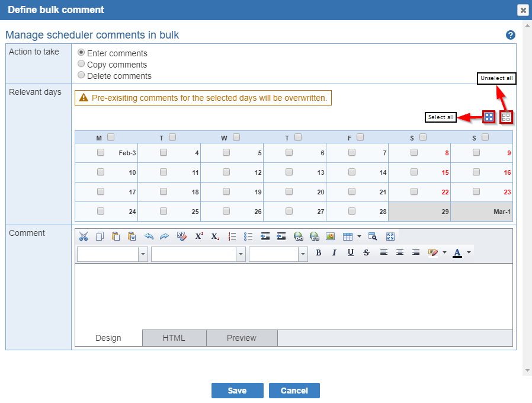This screenshot has height=403, width=532.
Task: Click the scrollbar up arrow
Action: (527, 25)
